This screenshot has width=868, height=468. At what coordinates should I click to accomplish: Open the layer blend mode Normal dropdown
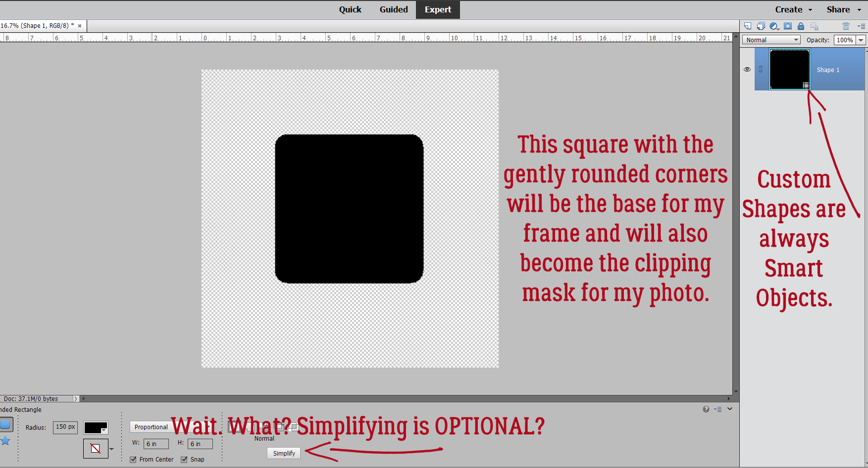tap(771, 40)
